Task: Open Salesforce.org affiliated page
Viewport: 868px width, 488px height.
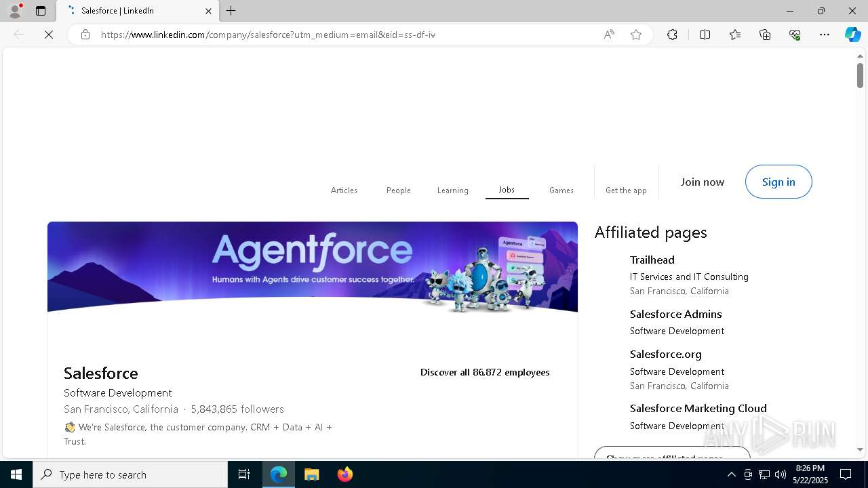Action: pyautogui.click(x=666, y=354)
